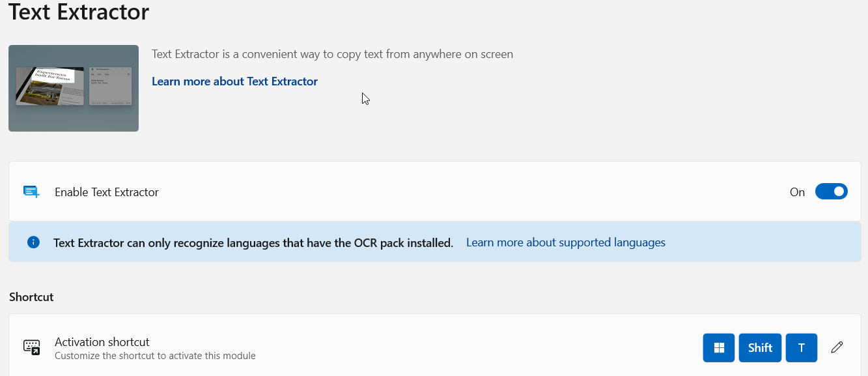Click the Shortcut section heading
This screenshot has width=868, height=376.
(x=31, y=296)
